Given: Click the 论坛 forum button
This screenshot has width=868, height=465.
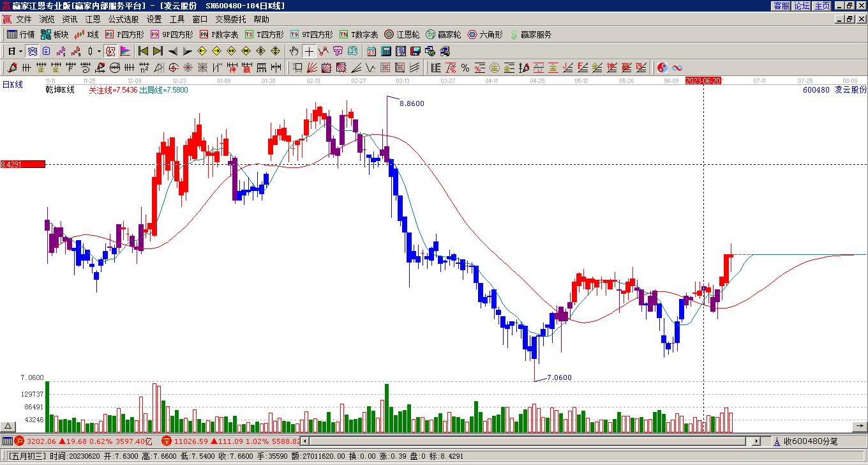Looking at the screenshot, I should tap(802, 6).
